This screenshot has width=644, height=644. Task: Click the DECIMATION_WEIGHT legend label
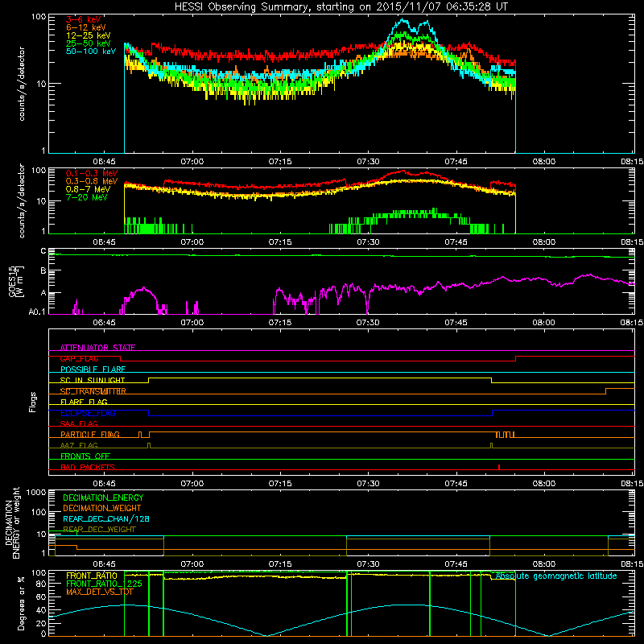click(102, 508)
